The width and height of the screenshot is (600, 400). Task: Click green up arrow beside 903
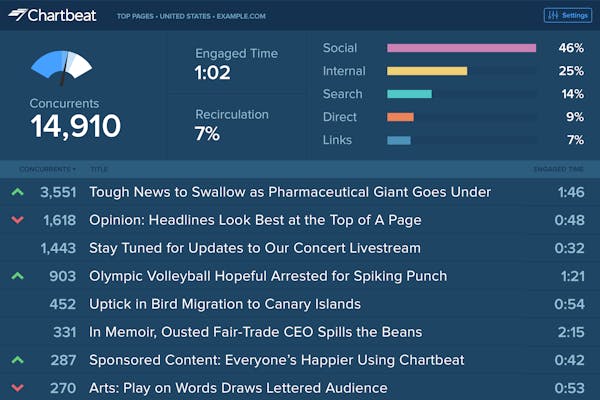point(17,276)
